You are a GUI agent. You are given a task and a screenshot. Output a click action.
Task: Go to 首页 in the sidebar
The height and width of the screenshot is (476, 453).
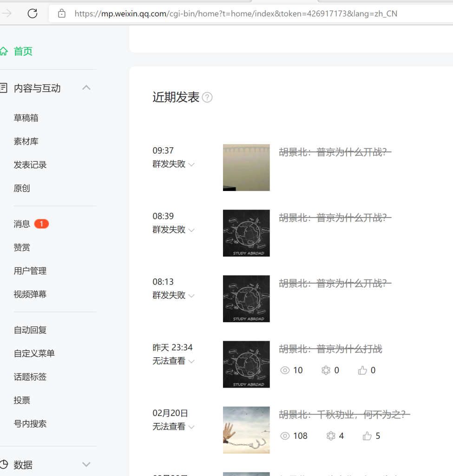23,51
